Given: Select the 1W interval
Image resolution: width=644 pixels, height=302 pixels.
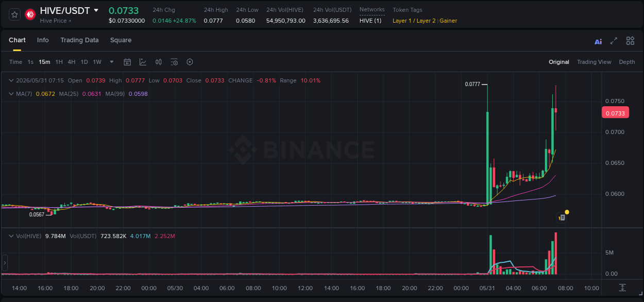Looking at the screenshot, I should click(97, 62).
